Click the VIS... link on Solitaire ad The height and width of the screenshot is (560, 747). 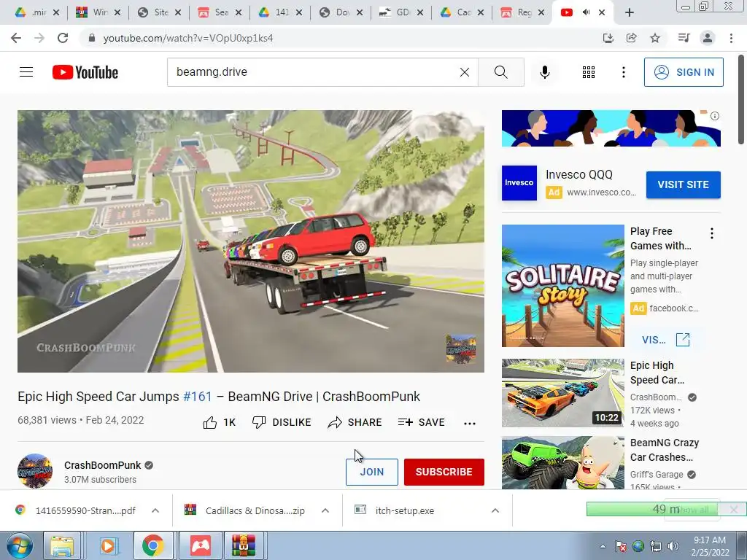tap(665, 340)
